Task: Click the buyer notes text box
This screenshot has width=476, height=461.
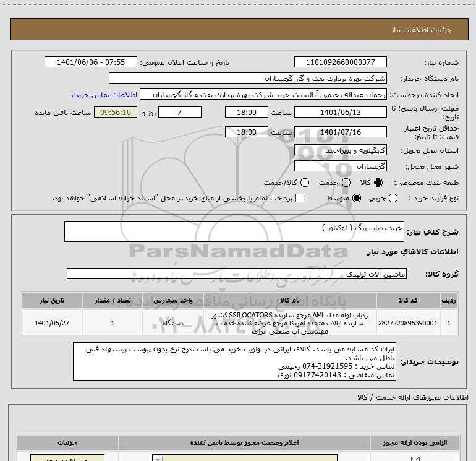Action: click(x=235, y=361)
